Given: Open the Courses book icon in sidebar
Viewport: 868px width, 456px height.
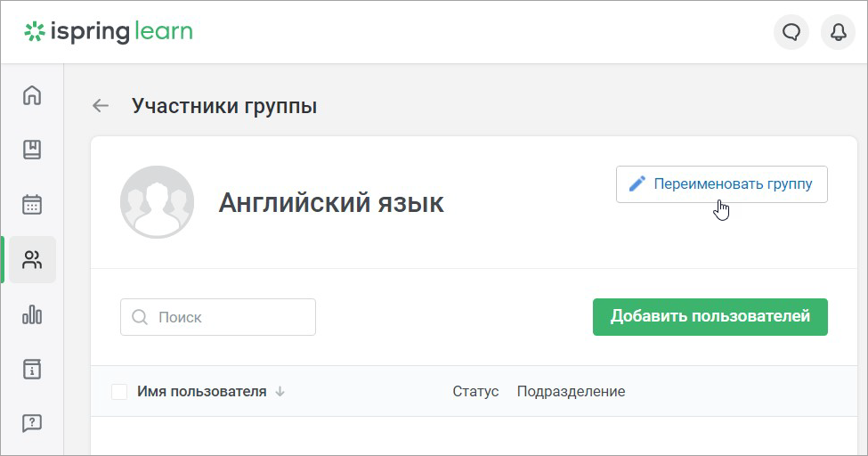Looking at the screenshot, I should [32, 150].
